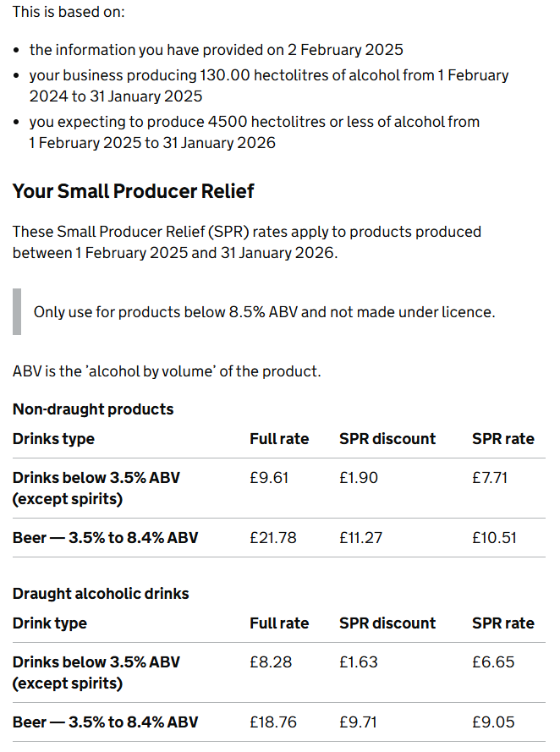
Task: Click the £18.76 draught full rate
Action: coord(273,722)
